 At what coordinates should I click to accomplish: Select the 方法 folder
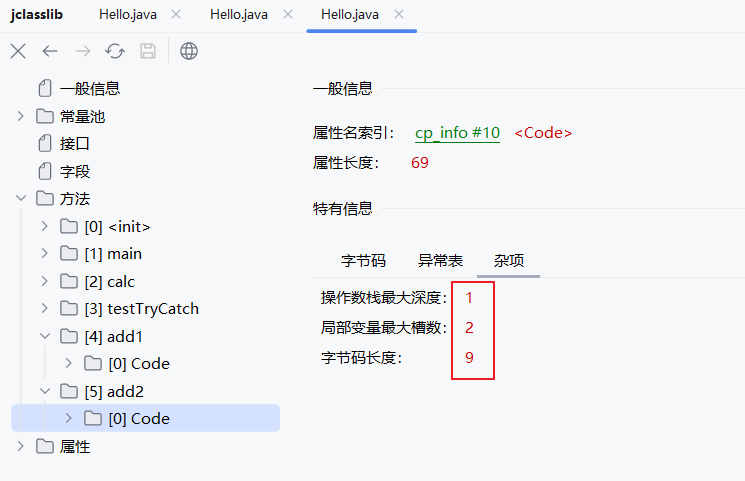point(75,199)
